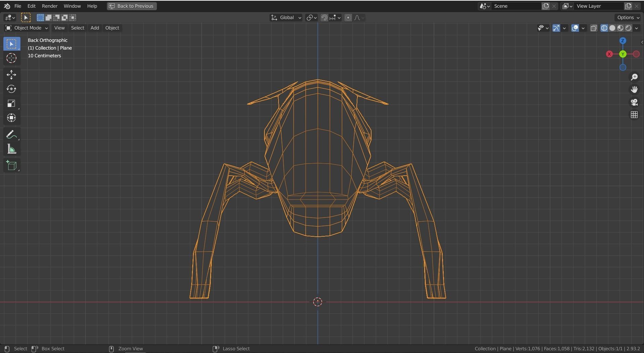The image size is (644, 353).
Task: Click the Zoom view magnifier icon
Action: tap(634, 77)
